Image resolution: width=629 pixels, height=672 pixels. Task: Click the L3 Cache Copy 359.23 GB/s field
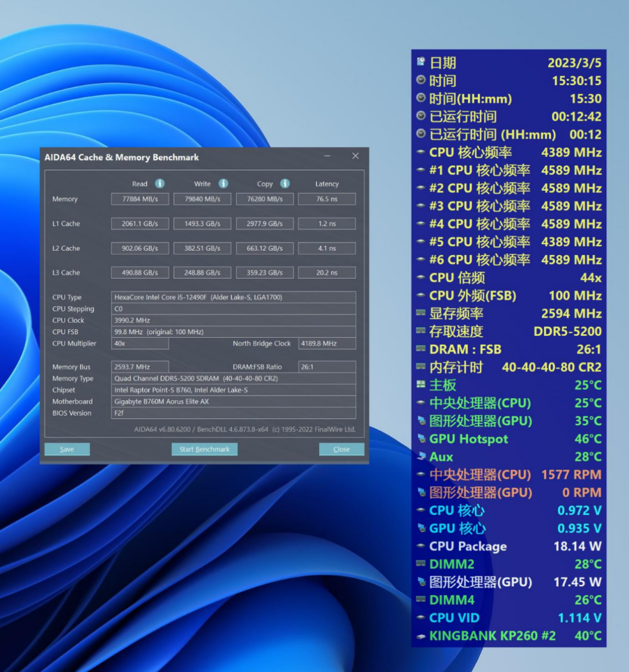pyautogui.click(x=265, y=273)
